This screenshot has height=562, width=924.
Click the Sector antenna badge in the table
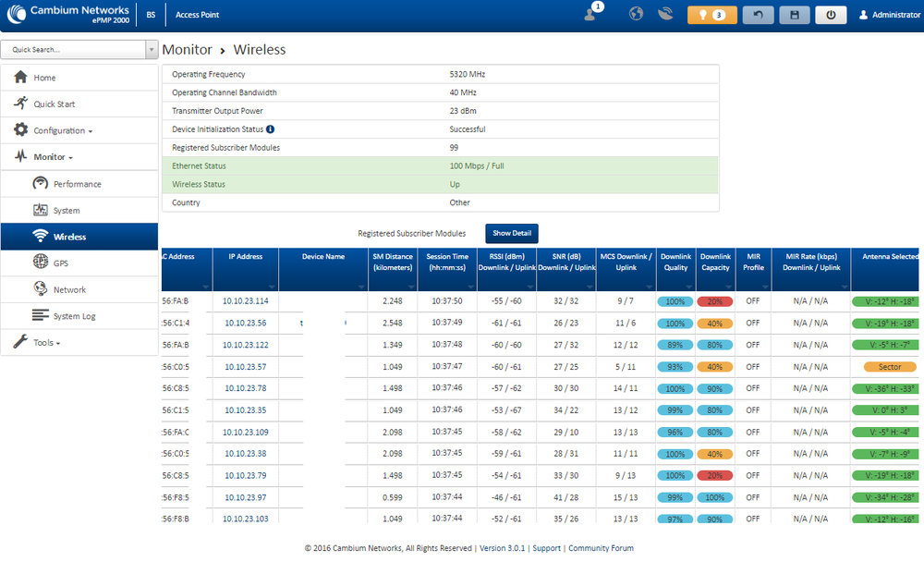(x=890, y=367)
